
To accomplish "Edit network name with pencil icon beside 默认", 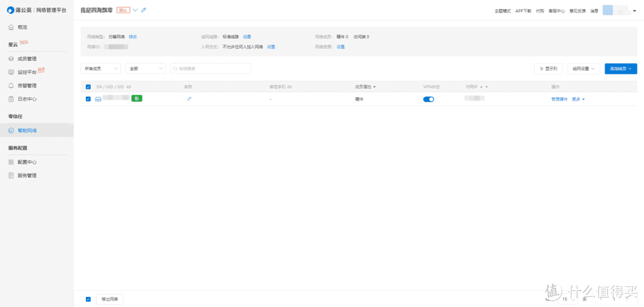I will click(x=143, y=10).
